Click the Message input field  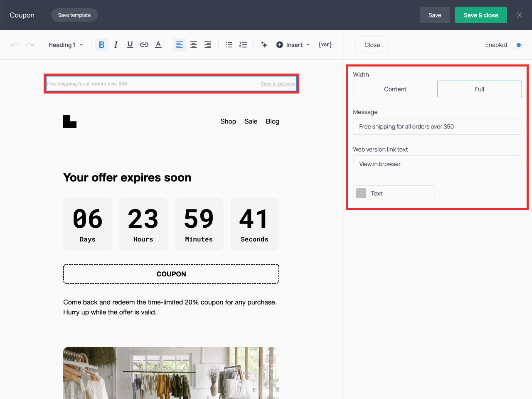[x=437, y=126]
